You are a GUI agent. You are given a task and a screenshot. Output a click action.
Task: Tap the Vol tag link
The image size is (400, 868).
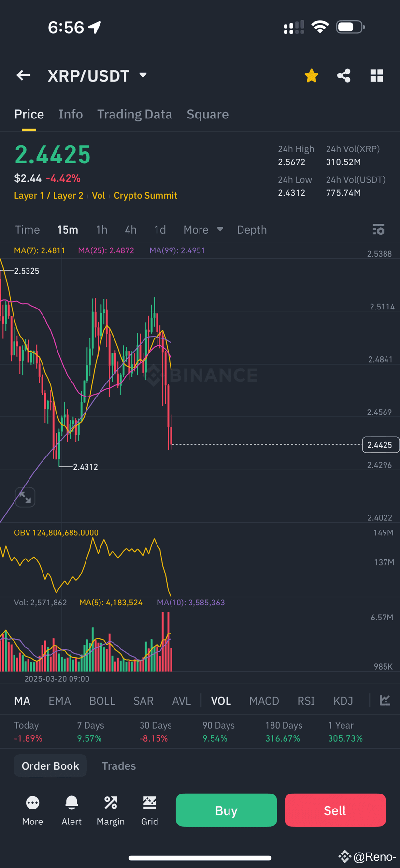click(99, 195)
